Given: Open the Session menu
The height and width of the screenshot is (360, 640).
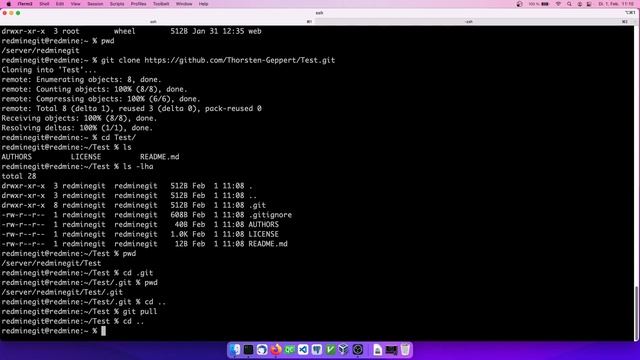Looking at the screenshot, I should (95, 4).
